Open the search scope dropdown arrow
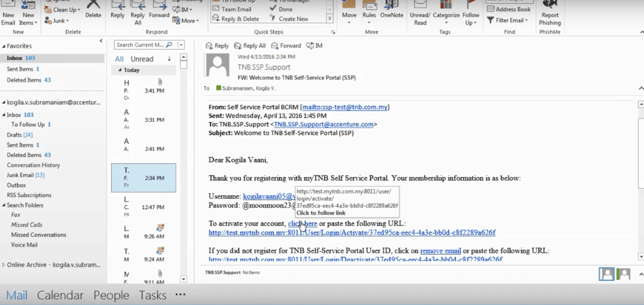644x305 pixels. click(181, 45)
